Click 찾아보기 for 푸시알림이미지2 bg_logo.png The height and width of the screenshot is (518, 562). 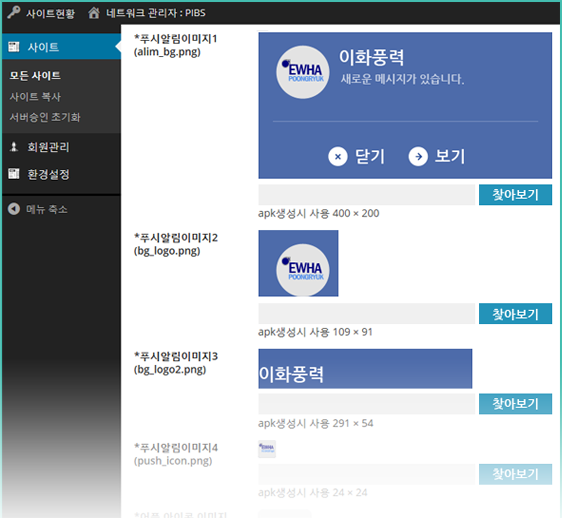pos(515,314)
